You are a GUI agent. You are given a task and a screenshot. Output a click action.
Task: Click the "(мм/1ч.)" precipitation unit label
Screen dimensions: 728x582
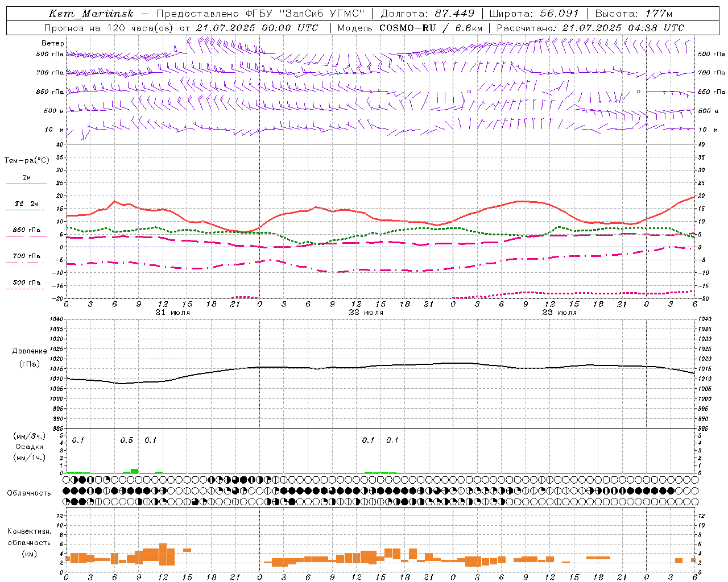(28, 458)
